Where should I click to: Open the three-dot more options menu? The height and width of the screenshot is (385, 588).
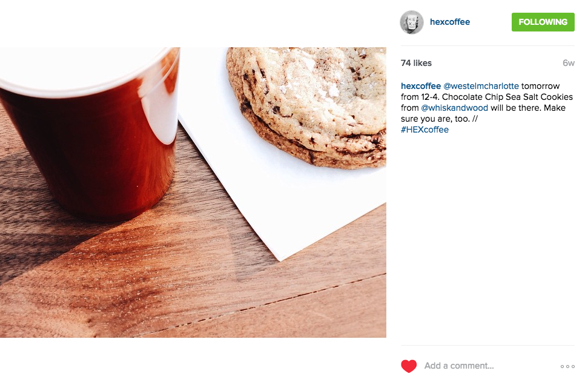[567, 366]
